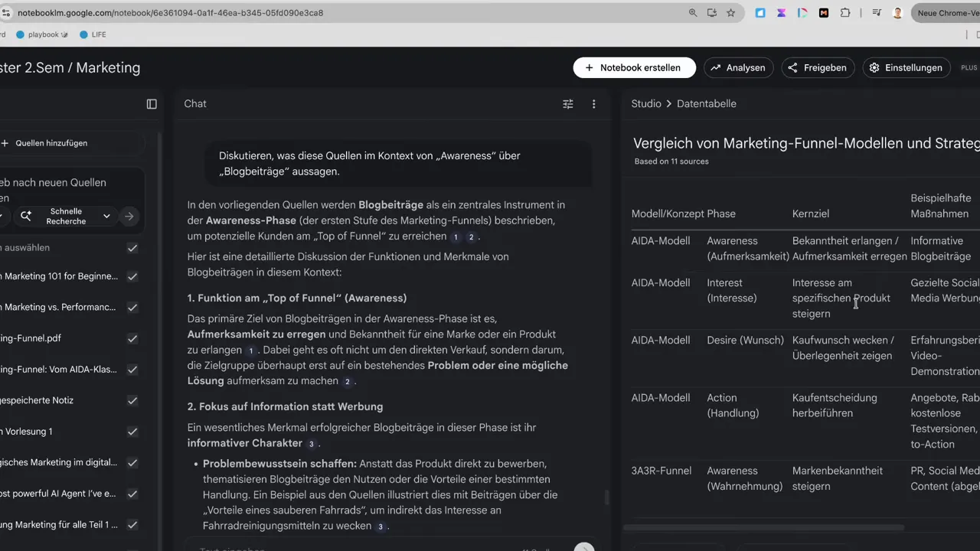Submit the web search with the arrow icon
The image size is (980, 551).
[129, 217]
